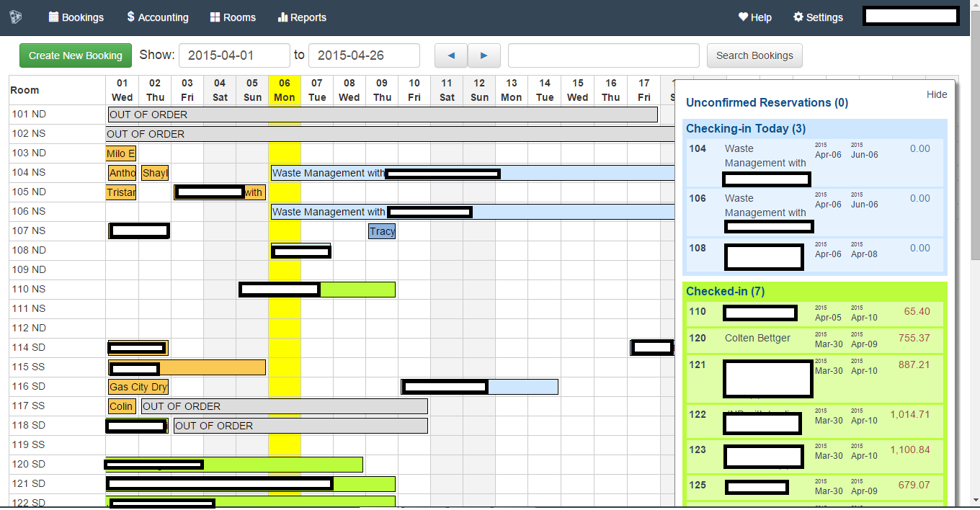Click the 1,014.71 balance for room 122

[910, 414]
